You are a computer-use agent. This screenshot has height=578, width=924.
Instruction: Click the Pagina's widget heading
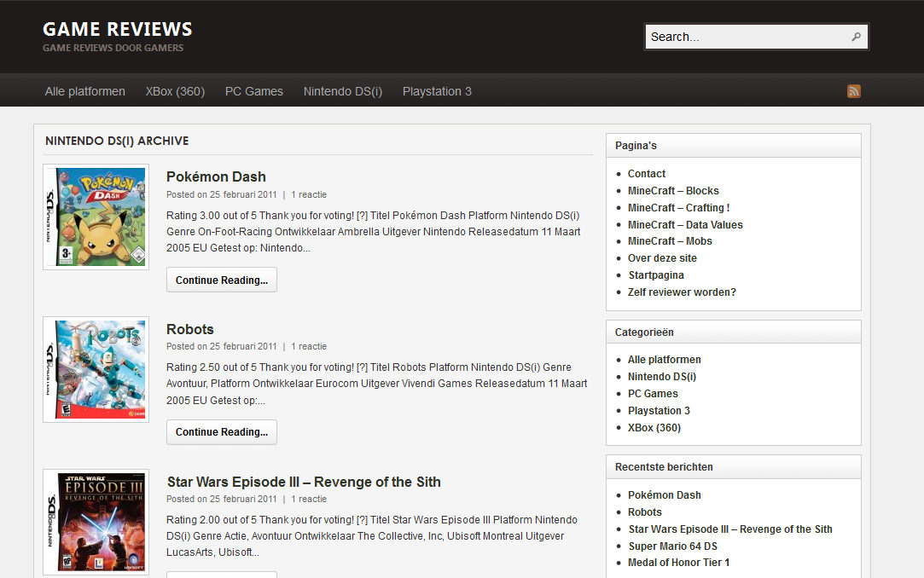tap(636, 146)
